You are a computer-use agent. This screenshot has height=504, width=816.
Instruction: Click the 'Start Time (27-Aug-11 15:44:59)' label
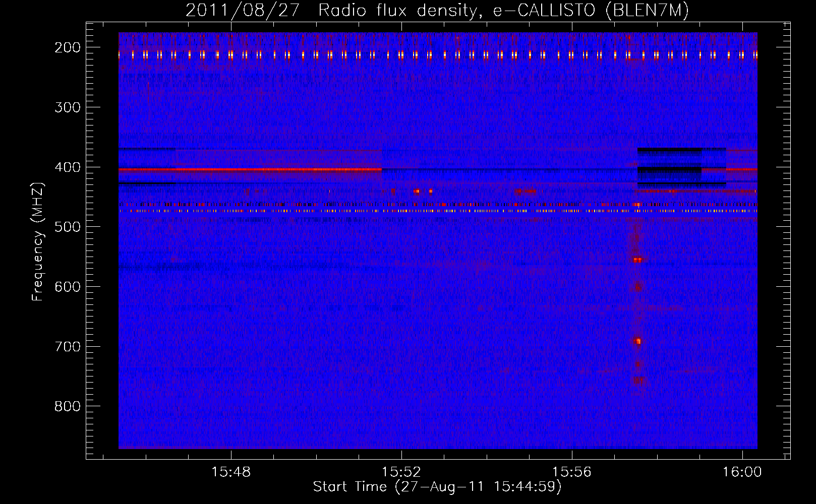point(437,487)
